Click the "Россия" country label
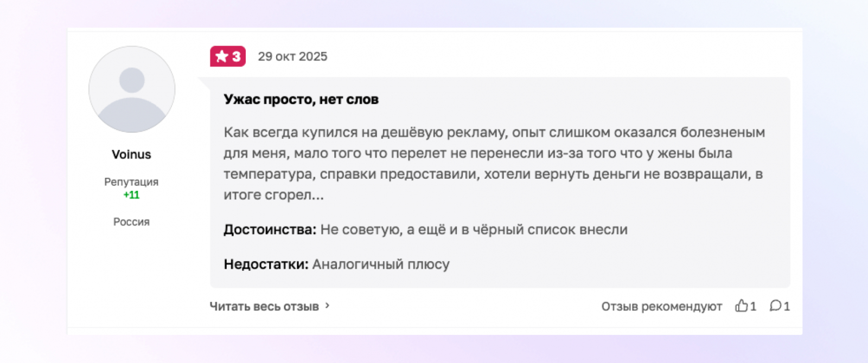The width and height of the screenshot is (868, 363). click(x=131, y=222)
